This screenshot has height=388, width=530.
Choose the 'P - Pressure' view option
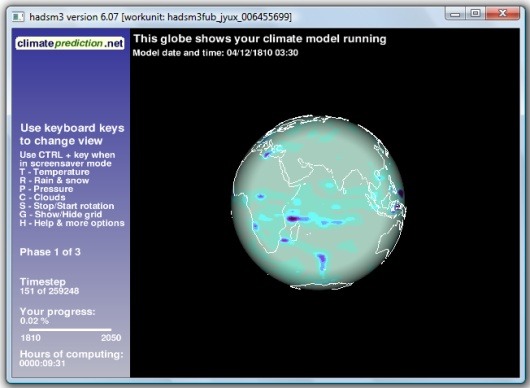pyautogui.click(x=46, y=189)
